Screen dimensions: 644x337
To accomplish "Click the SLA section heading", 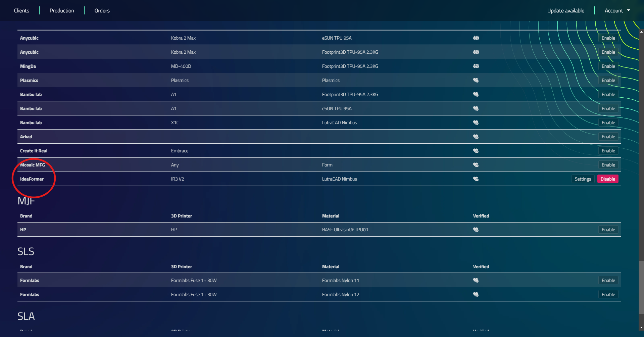I will [26, 316].
